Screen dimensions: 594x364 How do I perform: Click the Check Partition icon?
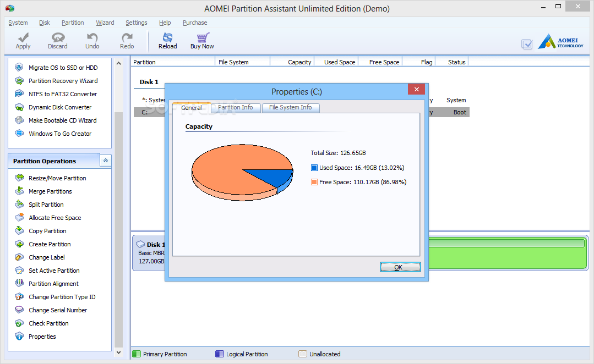click(19, 323)
